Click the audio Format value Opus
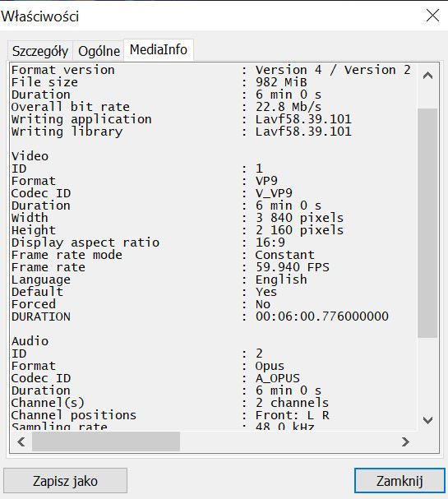The height and width of the screenshot is (499, 448). 270,366
